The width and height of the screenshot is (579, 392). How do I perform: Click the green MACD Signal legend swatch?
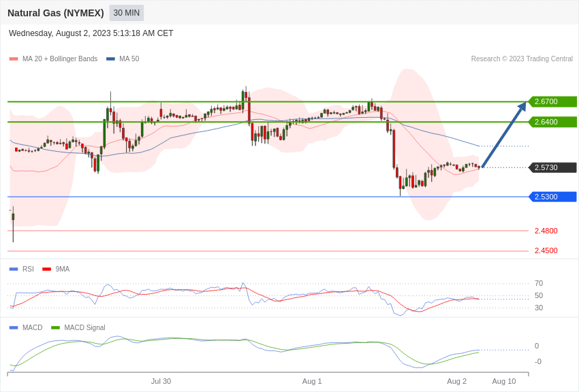[x=55, y=327]
